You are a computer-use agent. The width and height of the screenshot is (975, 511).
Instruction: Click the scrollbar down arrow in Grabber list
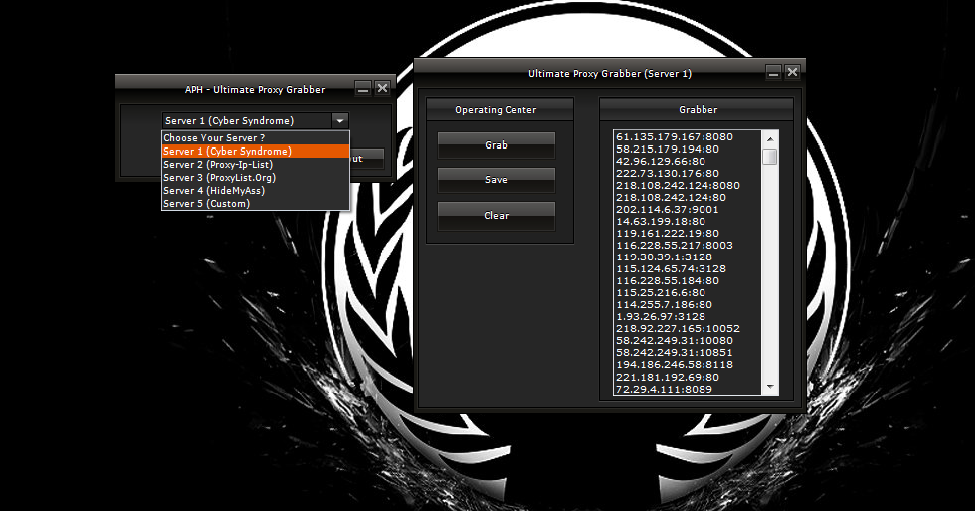(770, 387)
